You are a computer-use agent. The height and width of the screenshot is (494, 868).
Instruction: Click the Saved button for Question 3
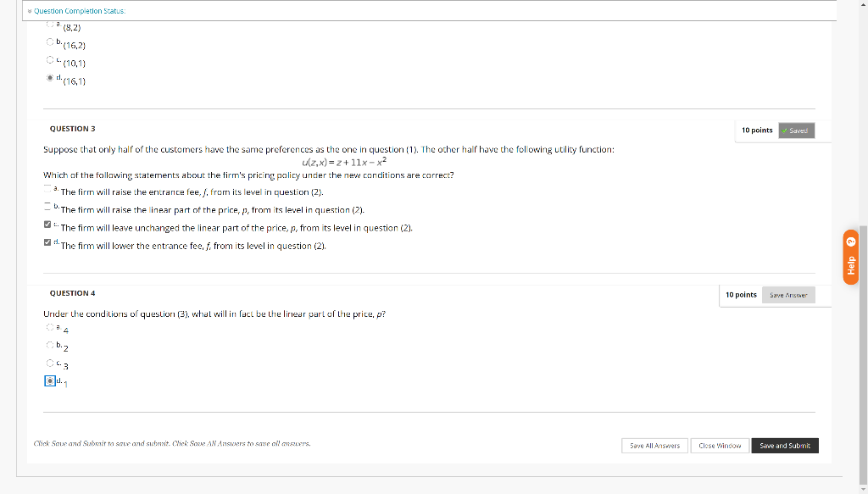click(x=796, y=130)
